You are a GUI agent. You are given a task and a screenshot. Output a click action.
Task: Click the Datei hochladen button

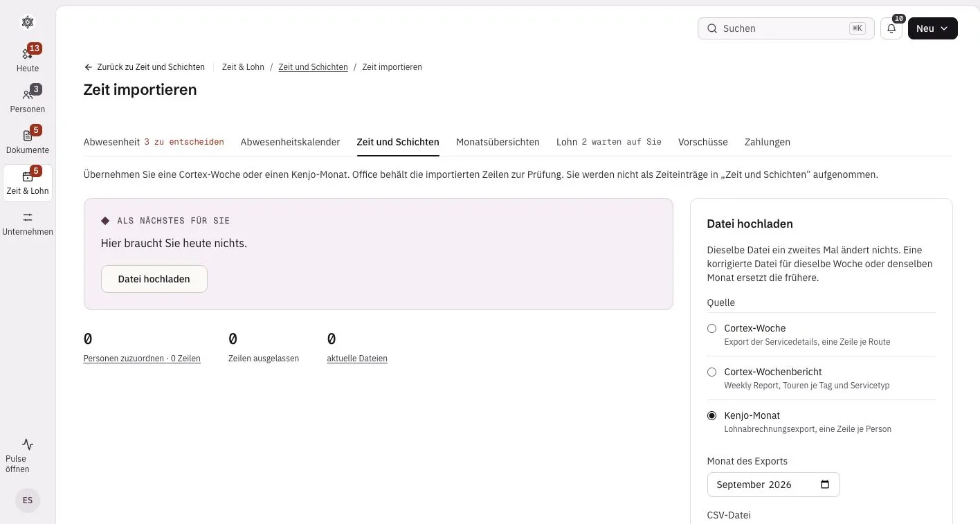[x=154, y=279]
